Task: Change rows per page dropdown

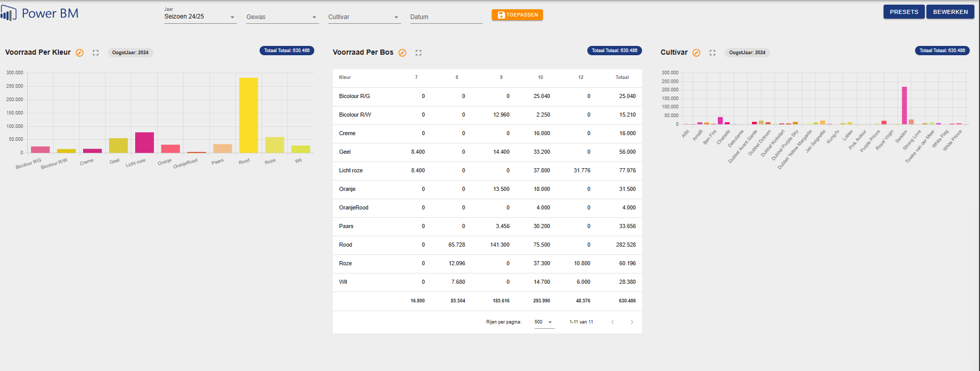Action: 544,322
